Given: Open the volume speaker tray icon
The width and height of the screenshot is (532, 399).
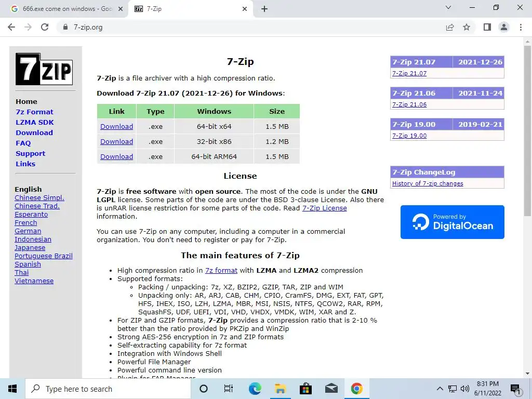Looking at the screenshot, I should pos(465,389).
